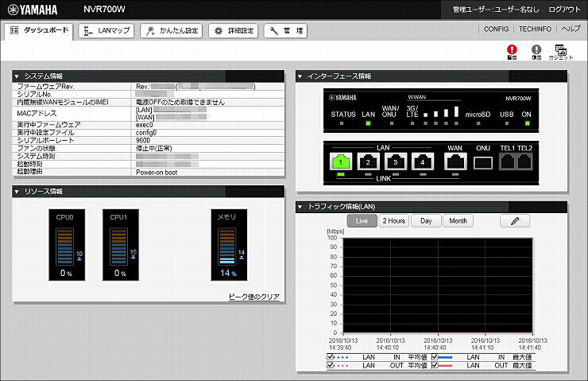The height and width of the screenshot is (381, 588).
Task: Open the ヘルプ link
Action: [x=571, y=29]
